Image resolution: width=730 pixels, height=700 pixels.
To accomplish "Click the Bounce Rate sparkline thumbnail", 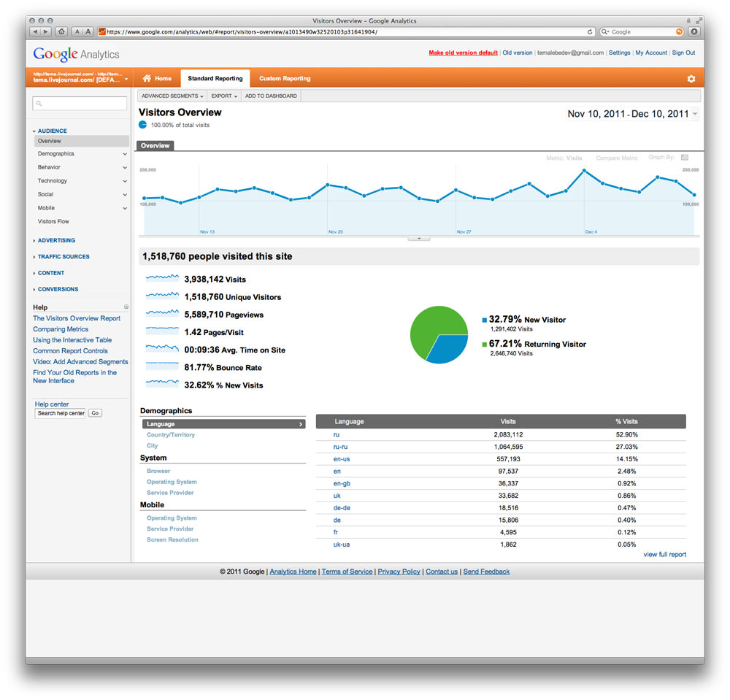I will point(162,366).
